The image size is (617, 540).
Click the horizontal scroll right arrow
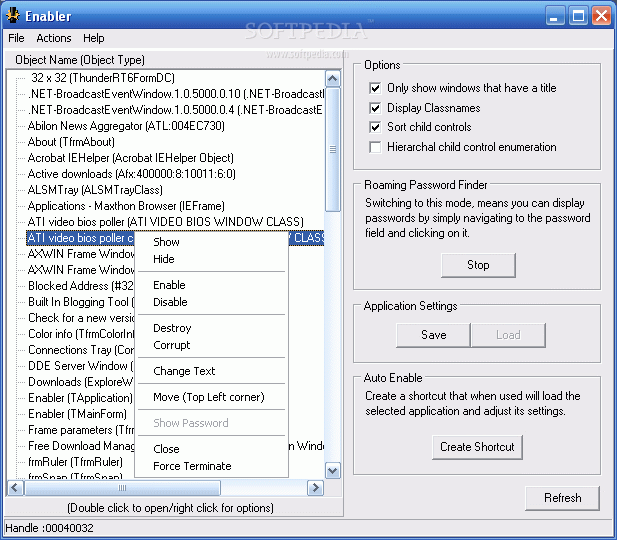(316, 488)
